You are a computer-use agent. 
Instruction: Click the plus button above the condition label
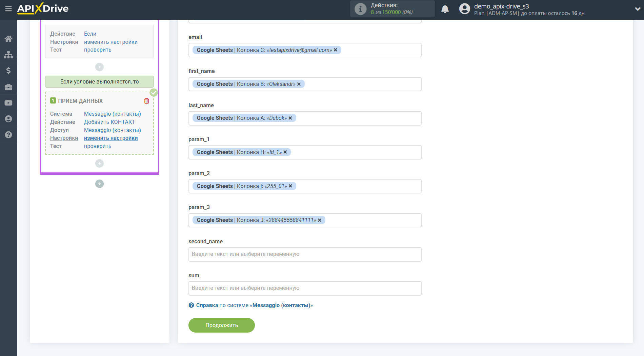coord(99,67)
